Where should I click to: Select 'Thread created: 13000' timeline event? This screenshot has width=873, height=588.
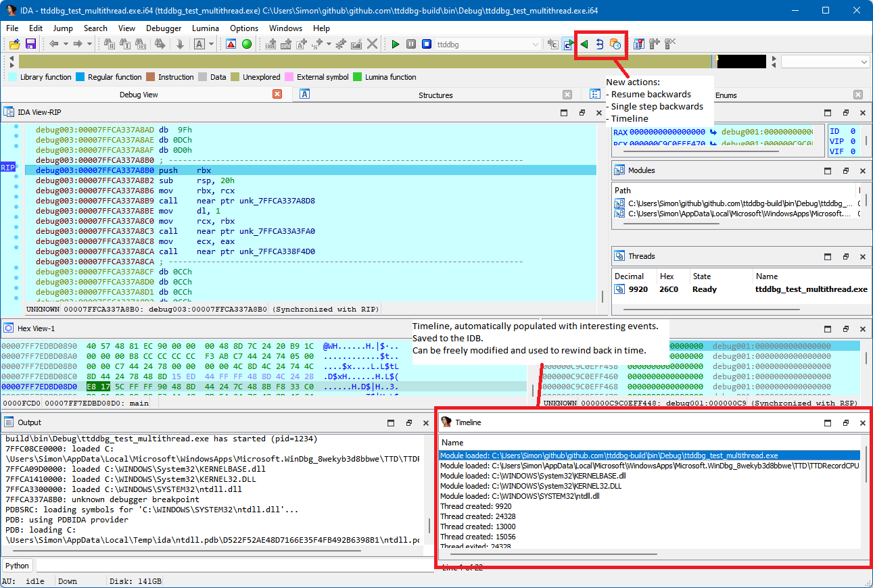tap(477, 526)
